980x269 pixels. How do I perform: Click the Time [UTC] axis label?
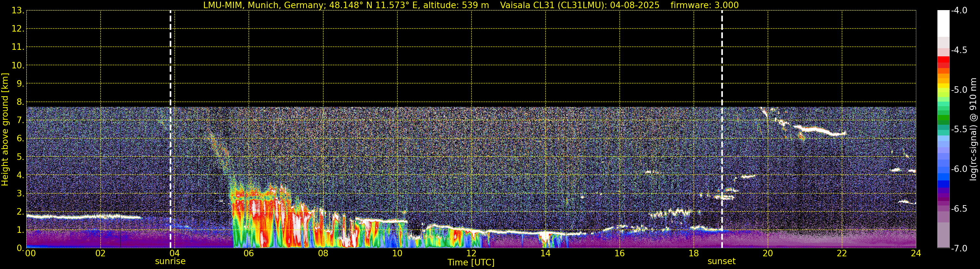pos(471,262)
